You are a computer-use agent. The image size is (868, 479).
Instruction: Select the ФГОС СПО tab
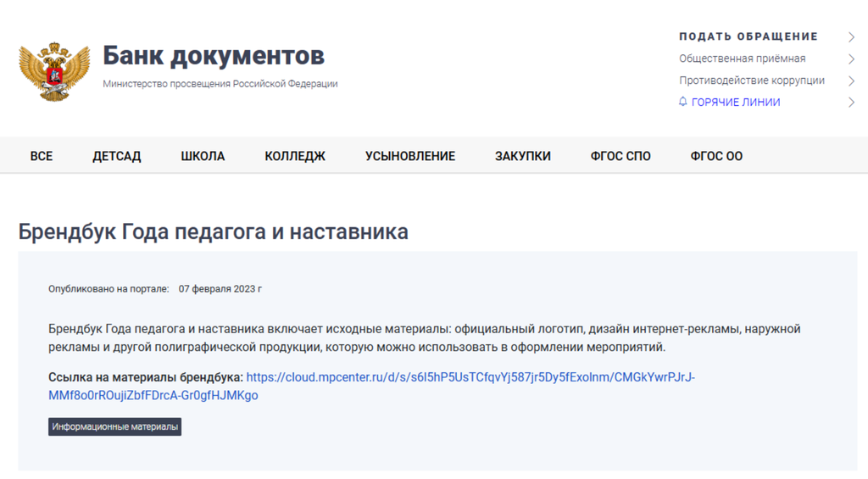(620, 156)
